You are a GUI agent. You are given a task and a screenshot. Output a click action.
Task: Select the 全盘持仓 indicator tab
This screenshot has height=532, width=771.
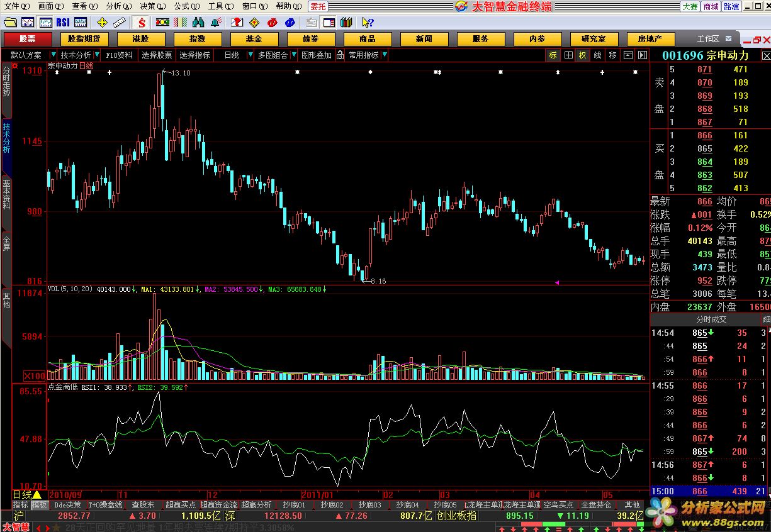tap(595, 505)
